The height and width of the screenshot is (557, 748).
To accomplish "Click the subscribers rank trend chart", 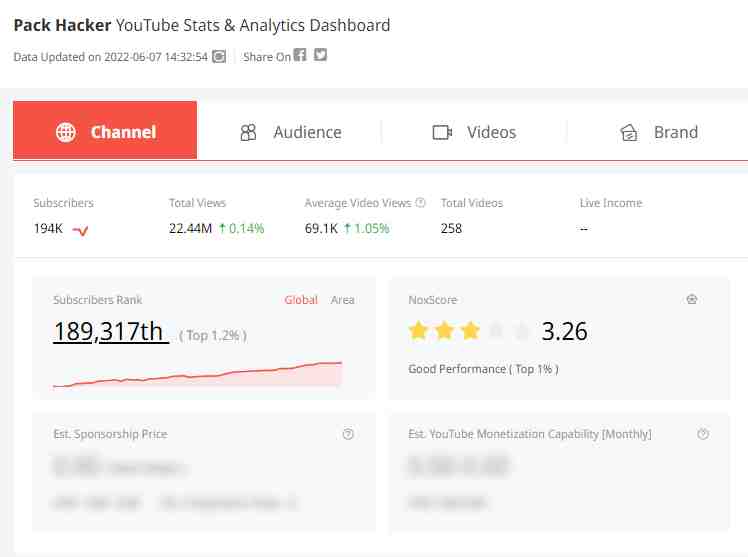I will click(197, 375).
